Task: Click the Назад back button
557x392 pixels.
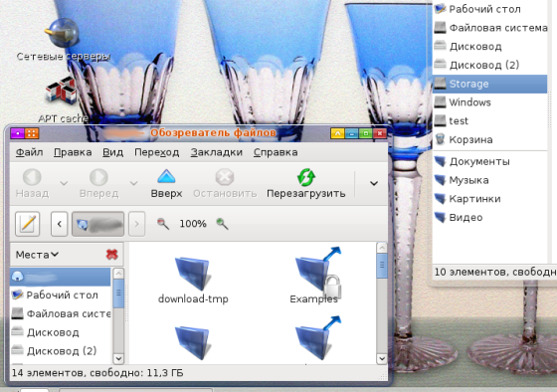Action: point(32,184)
